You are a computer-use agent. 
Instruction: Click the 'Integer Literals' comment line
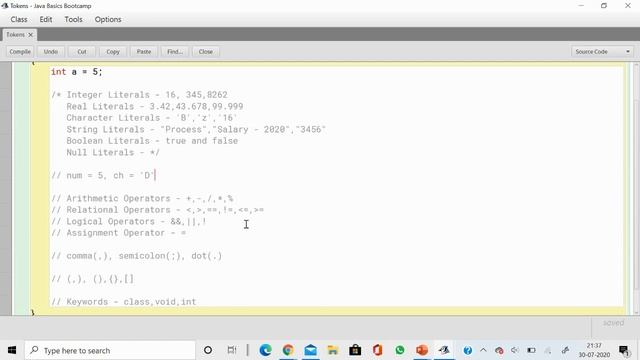coord(139,95)
